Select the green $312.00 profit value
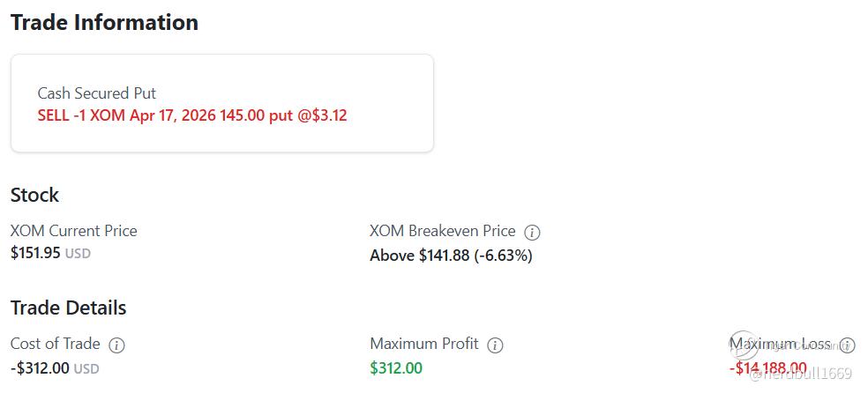The height and width of the screenshot is (393, 868). [396, 367]
